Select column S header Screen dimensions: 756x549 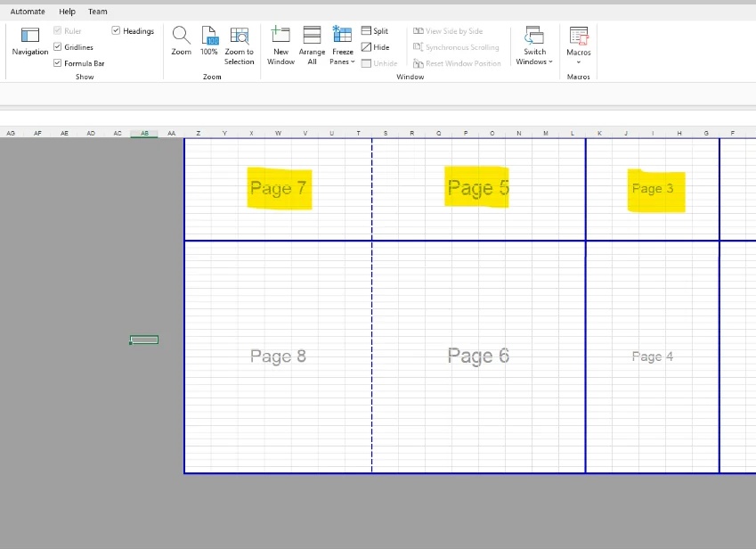(386, 133)
